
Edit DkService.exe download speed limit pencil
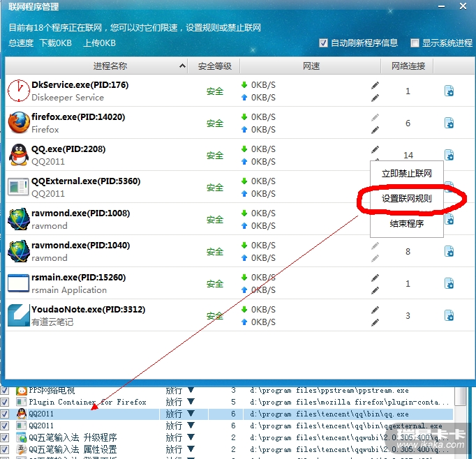(x=375, y=85)
